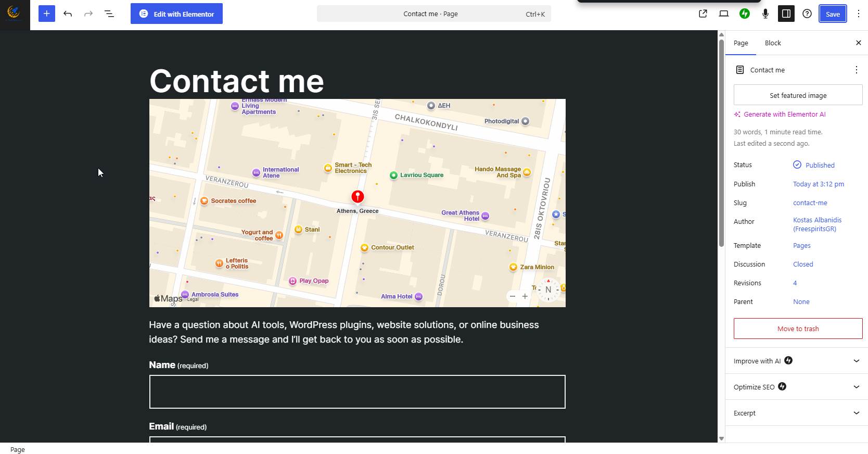Change the Parent page None
868x454 pixels.
pos(801,301)
